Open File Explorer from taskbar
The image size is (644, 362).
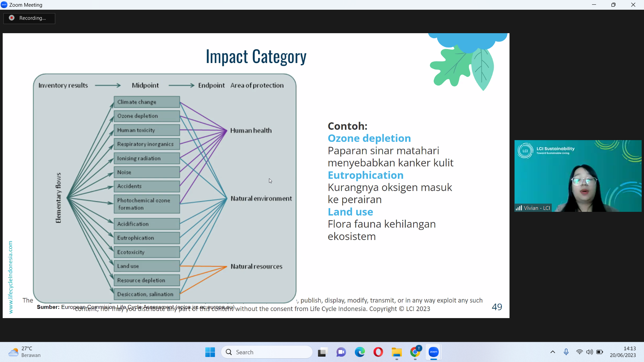(x=396, y=352)
